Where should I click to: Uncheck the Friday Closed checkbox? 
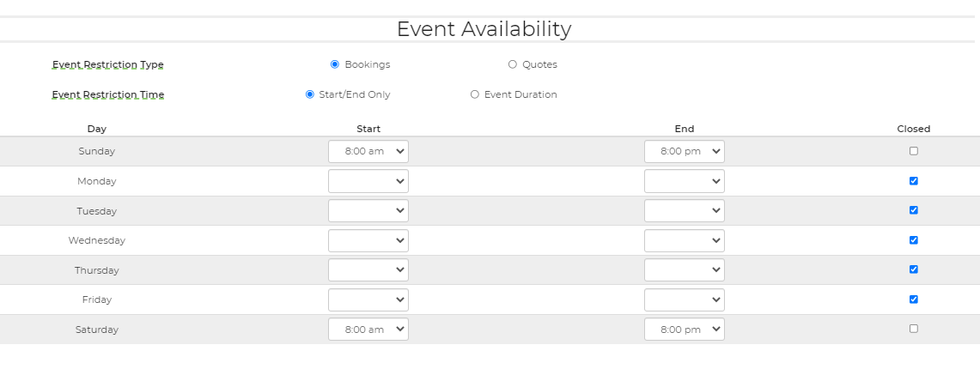[x=914, y=299]
